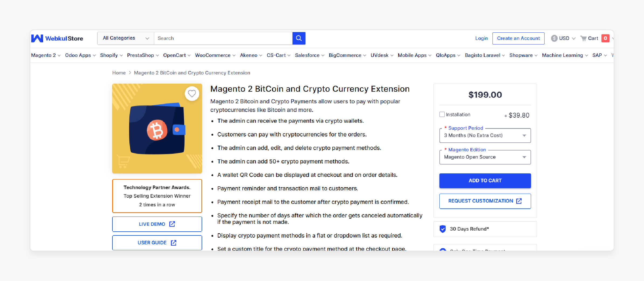644x281 pixels.
Task: Click external link icon on Live Demo
Action: (172, 224)
